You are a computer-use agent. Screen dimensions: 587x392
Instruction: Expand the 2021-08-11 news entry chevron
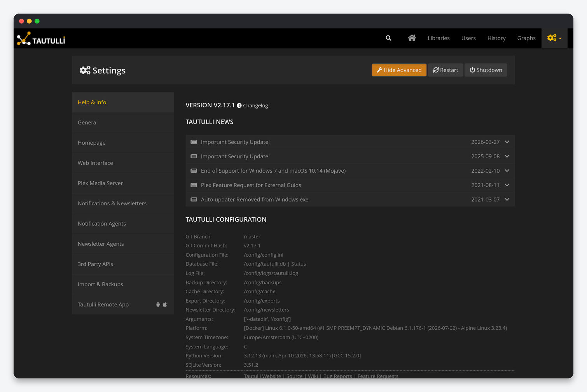pyautogui.click(x=507, y=185)
